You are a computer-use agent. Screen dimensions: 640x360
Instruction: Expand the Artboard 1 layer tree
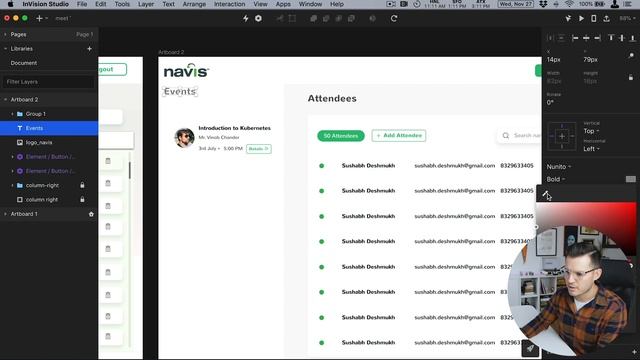[5, 214]
